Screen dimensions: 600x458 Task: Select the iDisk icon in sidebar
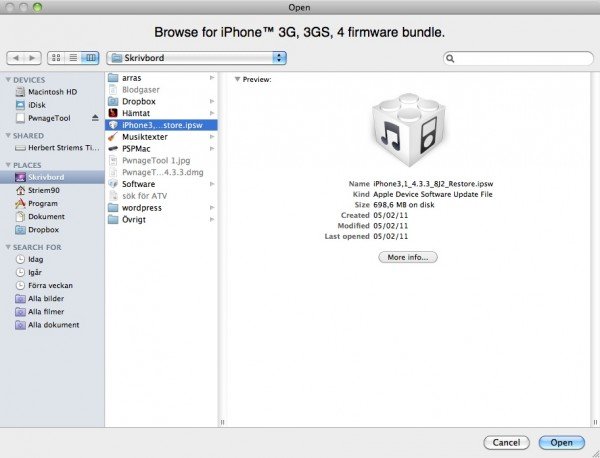[20, 105]
